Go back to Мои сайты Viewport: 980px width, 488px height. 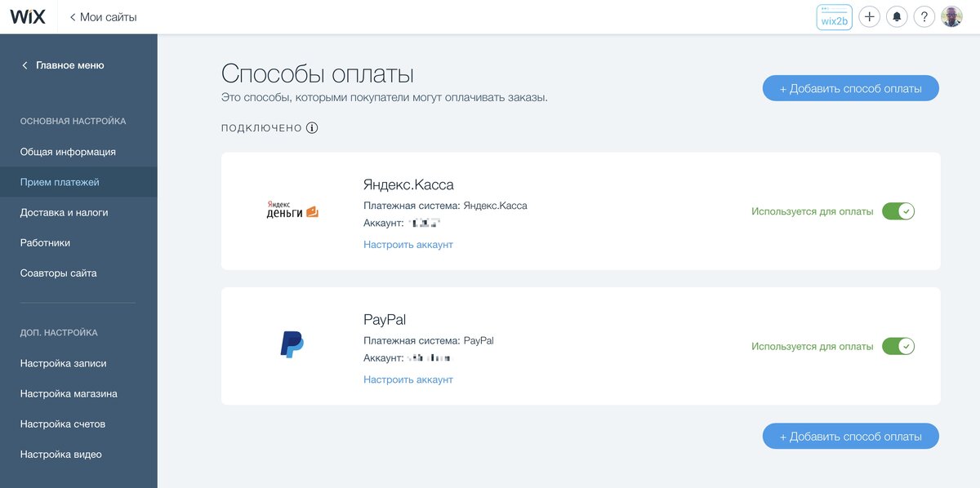103,17
